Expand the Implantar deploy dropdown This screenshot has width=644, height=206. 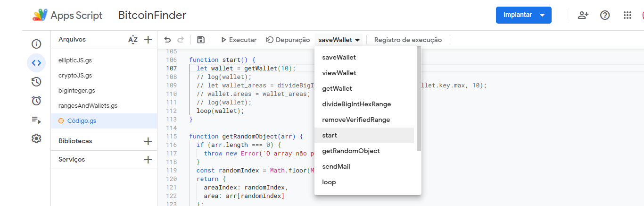click(x=543, y=15)
